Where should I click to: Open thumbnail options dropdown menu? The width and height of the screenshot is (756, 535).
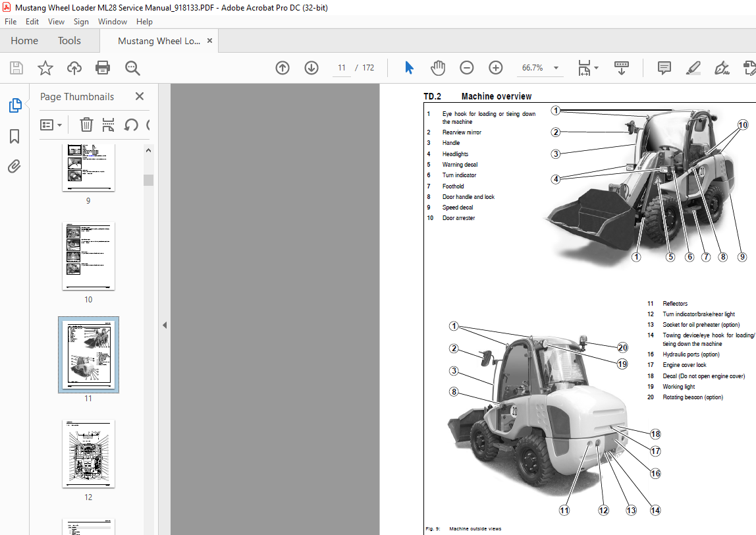51,125
